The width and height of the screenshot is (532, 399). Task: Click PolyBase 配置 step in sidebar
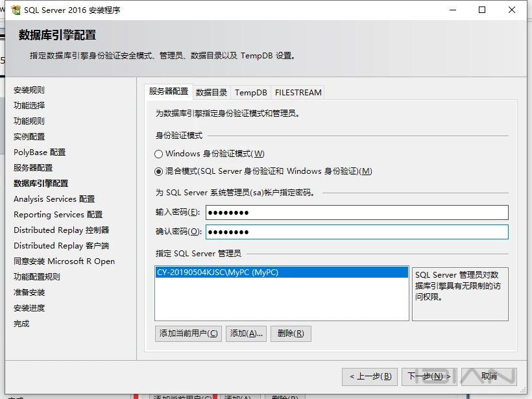tap(40, 152)
